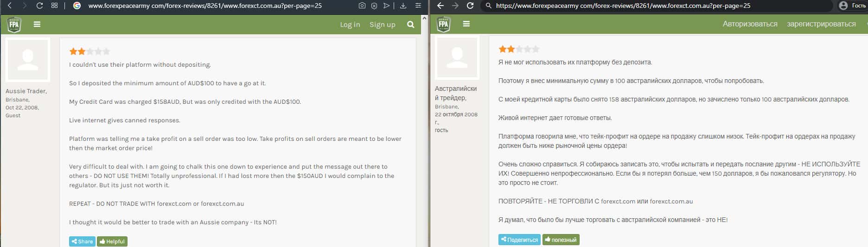Open downloads in the left browser toolbar
Image resolution: width=868 pixels, height=247 pixels.
pos(403,6)
